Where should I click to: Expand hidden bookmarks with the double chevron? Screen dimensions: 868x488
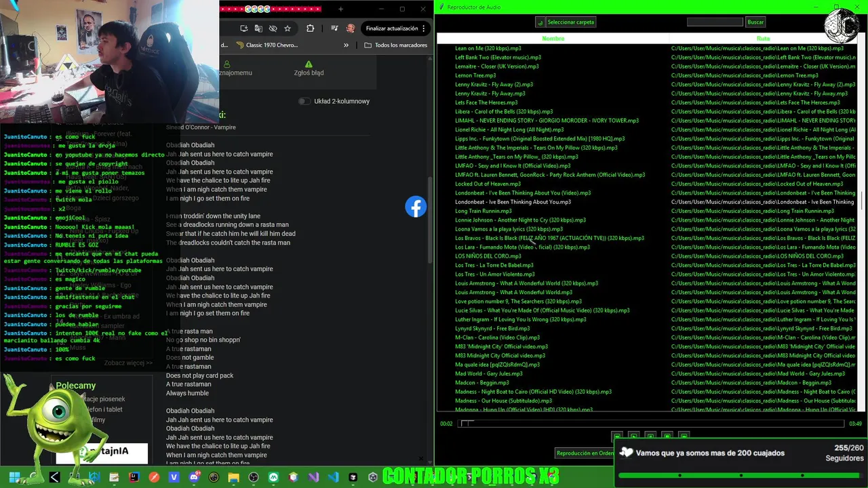pyautogui.click(x=346, y=45)
